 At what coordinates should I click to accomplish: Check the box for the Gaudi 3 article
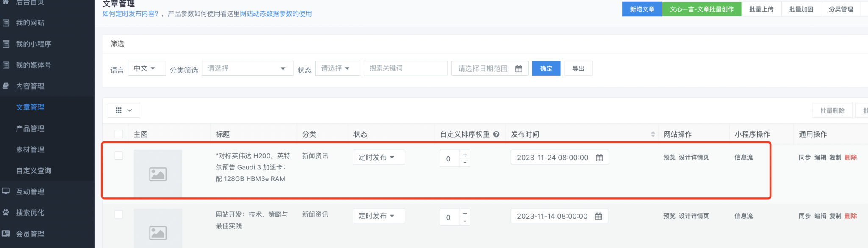[x=119, y=156]
